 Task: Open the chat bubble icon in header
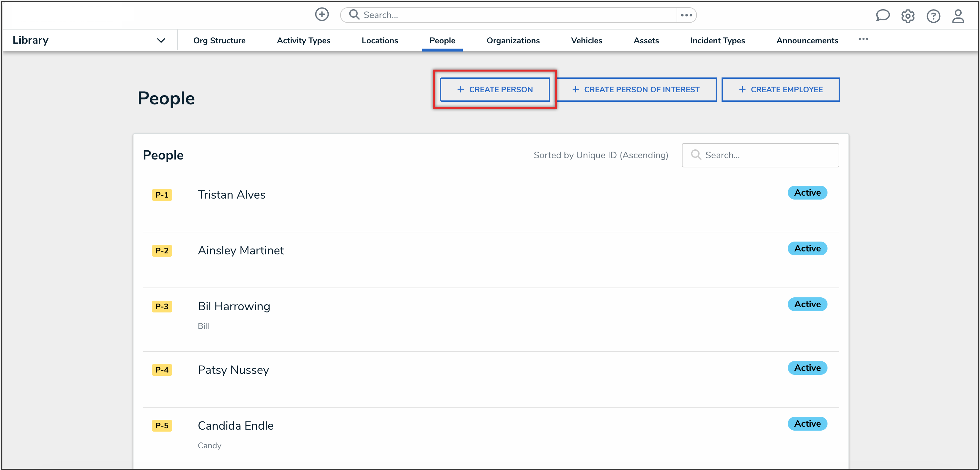[882, 16]
